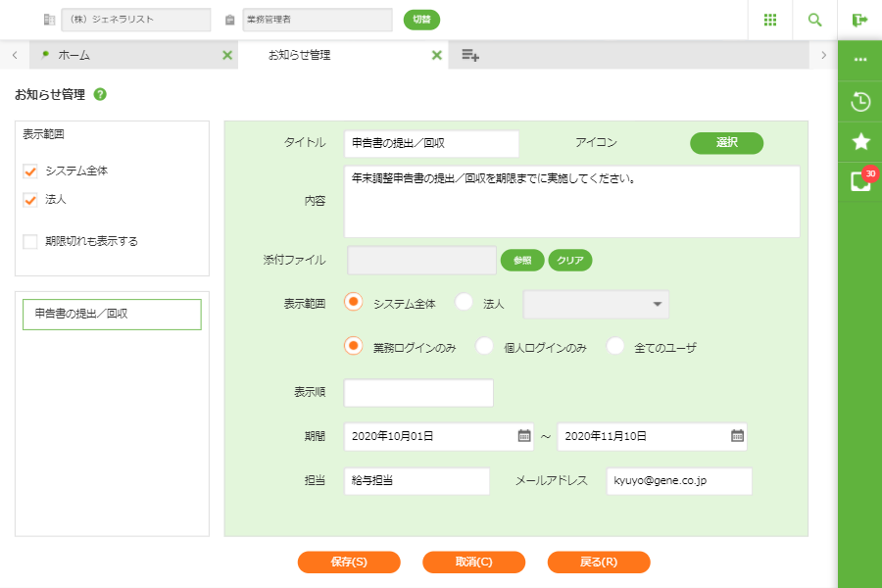Click the 保存(S) button
The width and height of the screenshot is (882, 588).
tap(349, 563)
